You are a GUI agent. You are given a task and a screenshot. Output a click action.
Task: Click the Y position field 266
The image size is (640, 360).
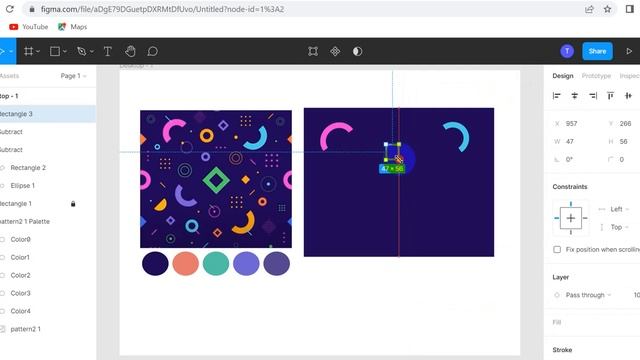click(624, 124)
